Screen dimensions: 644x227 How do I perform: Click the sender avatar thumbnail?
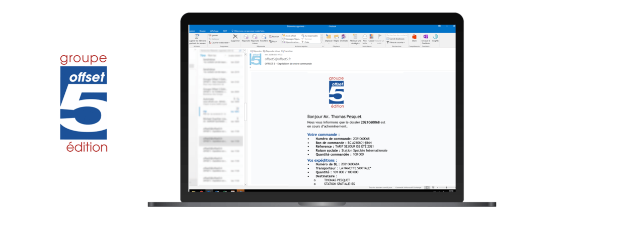click(256, 59)
